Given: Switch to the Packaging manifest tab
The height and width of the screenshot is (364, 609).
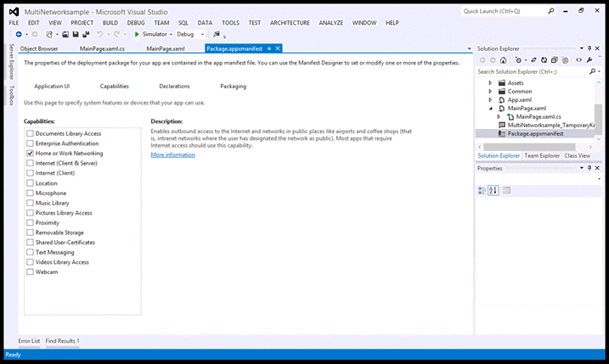Looking at the screenshot, I should [233, 87].
